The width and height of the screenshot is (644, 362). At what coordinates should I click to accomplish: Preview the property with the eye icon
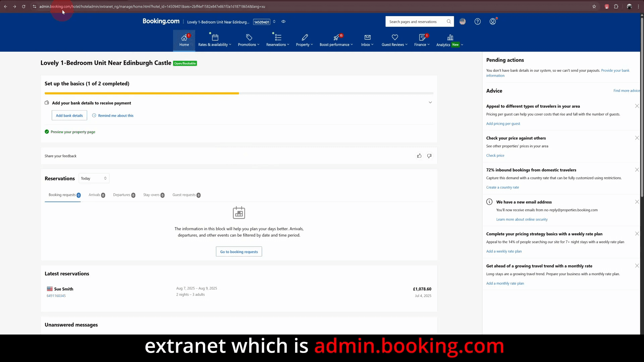[283, 21]
